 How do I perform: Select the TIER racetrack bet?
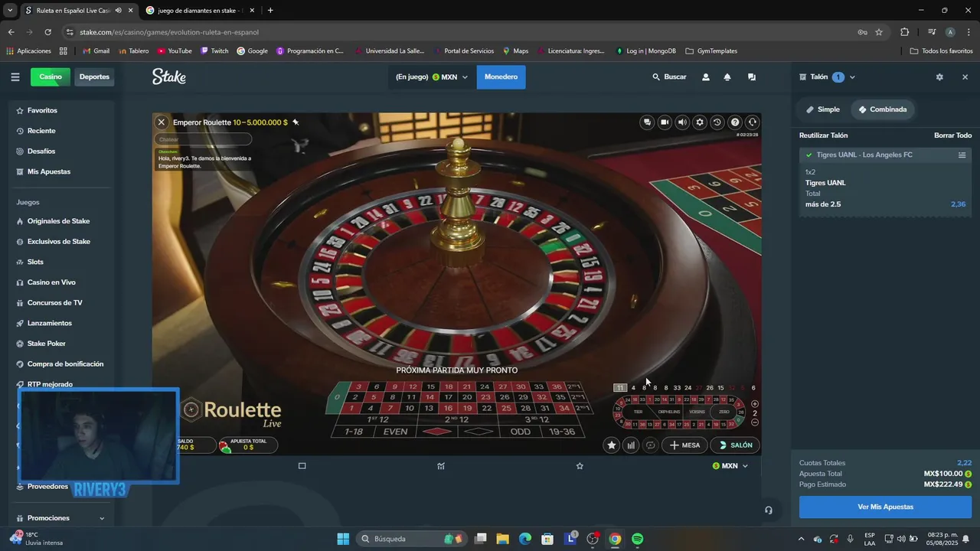tap(638, 412)
